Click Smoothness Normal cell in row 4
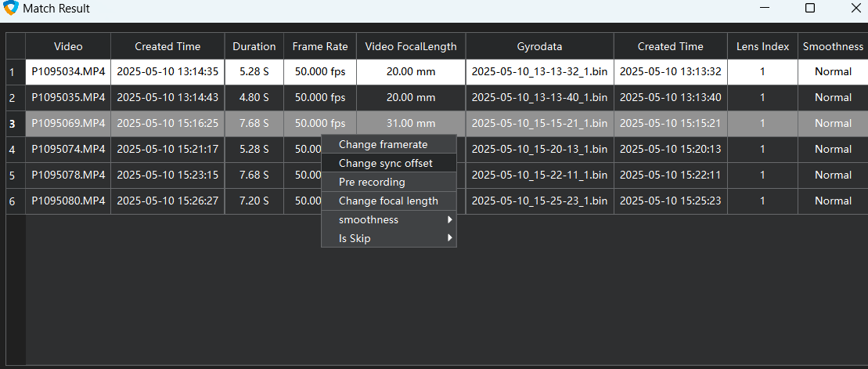 click(833, 149)
